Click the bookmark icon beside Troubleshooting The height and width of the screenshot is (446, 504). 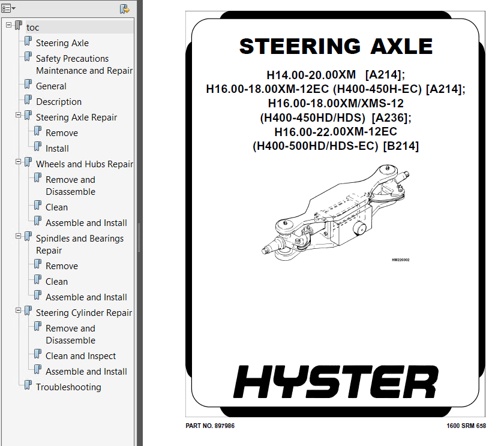tap(28, 385)
